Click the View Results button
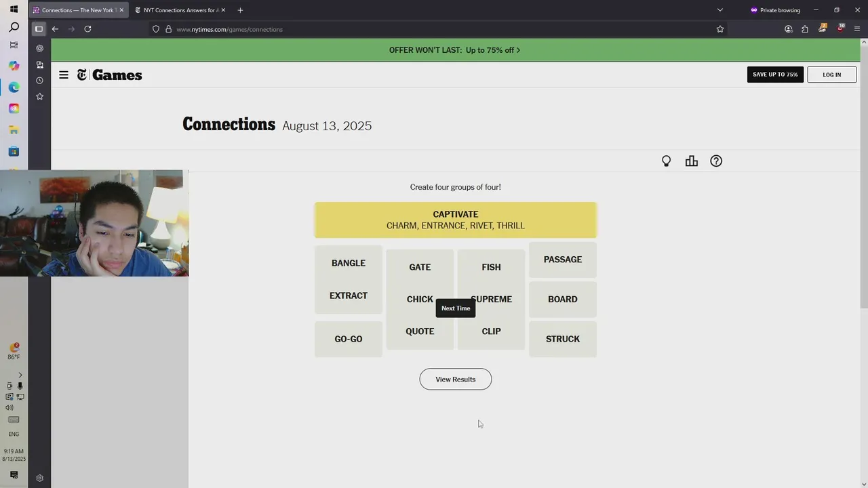Image resolution: width=868 pixels, height=488 pixels. coord(455,379)
